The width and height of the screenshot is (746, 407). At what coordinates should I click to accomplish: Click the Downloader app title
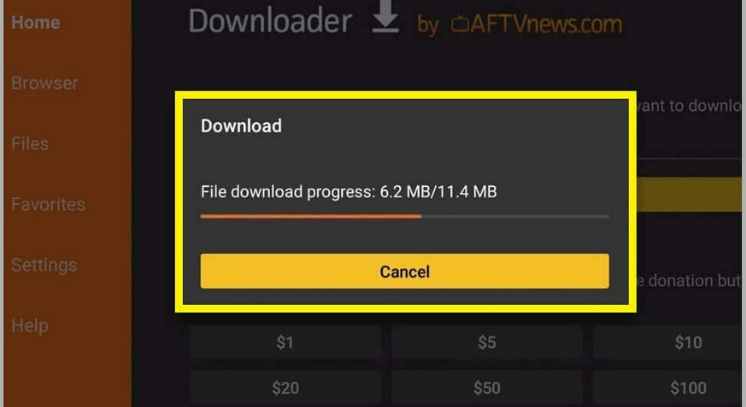coord(270,21)
